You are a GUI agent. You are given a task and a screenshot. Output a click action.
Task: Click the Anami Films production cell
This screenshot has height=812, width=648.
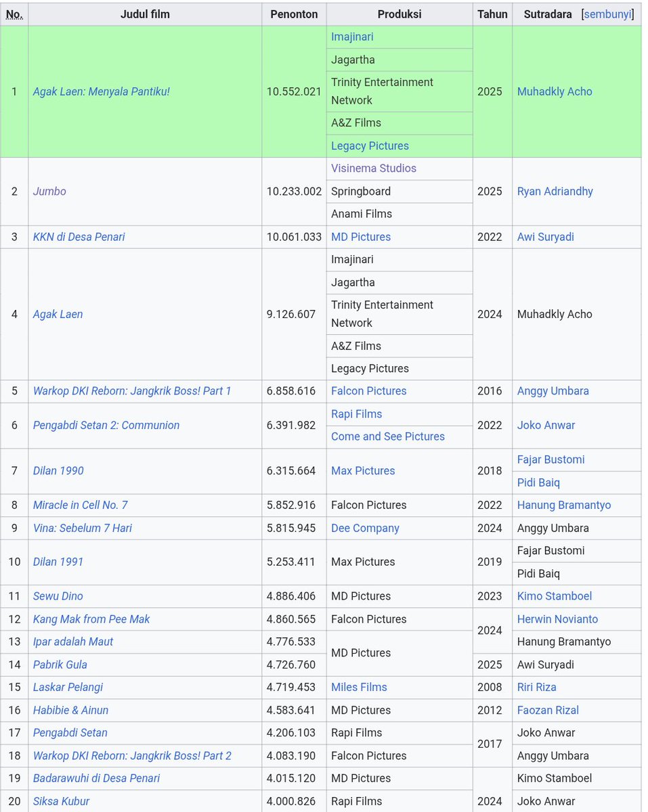pyautogui.click(x=399, y=214)
